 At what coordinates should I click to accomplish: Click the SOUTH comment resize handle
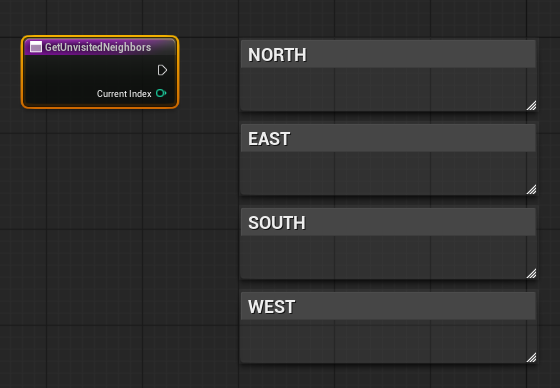point(531,274)
